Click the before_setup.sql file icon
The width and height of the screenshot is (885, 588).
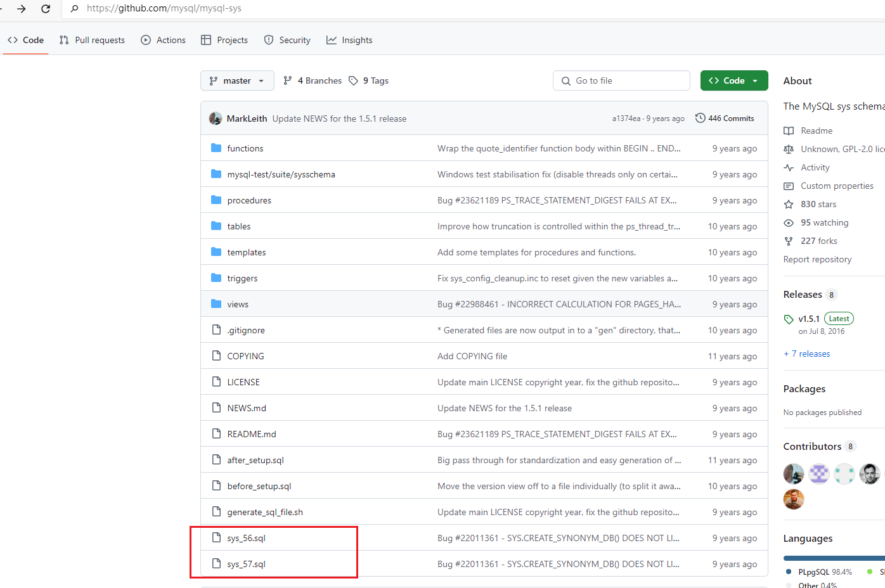(x=216, y=486)
